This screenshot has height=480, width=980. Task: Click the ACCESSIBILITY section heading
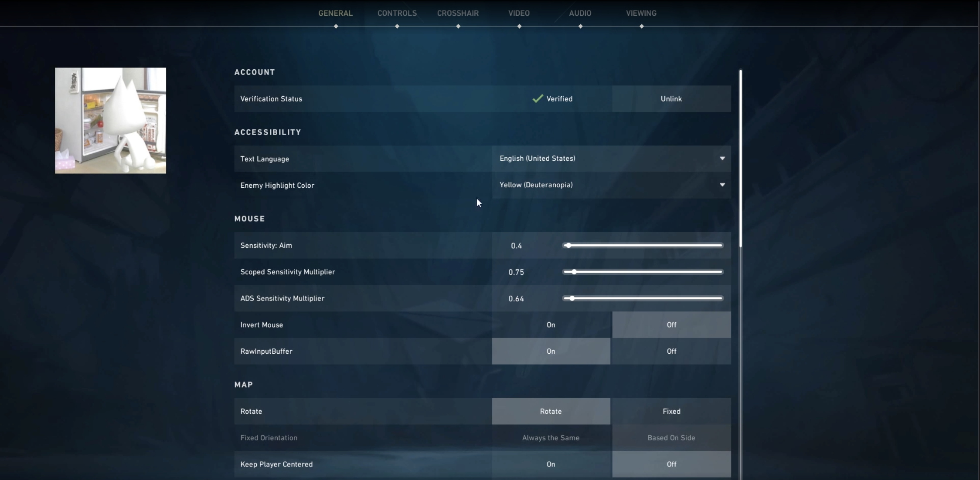[268, 132]
